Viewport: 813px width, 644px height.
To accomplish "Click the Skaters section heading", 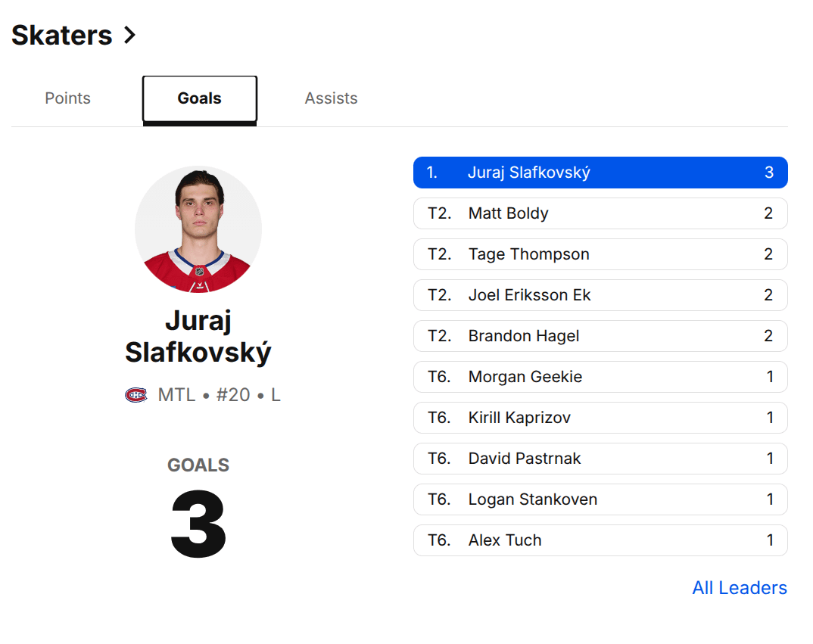I will click(62, 35).
